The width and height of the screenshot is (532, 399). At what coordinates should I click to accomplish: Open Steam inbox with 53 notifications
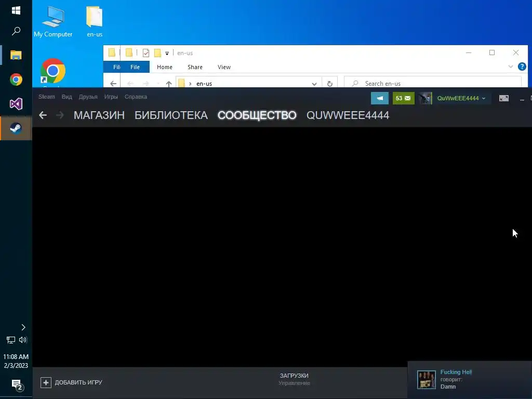click(403, 98)
